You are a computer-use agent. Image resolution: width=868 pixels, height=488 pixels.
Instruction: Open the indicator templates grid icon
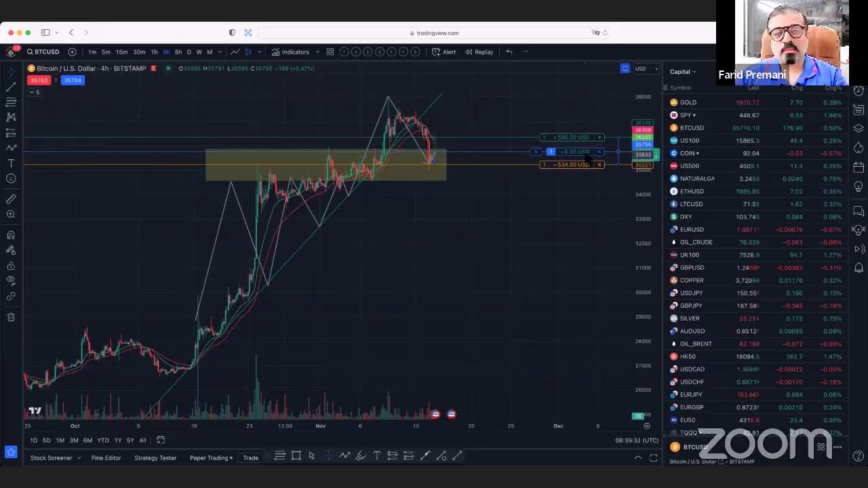[x=330, y=52]
